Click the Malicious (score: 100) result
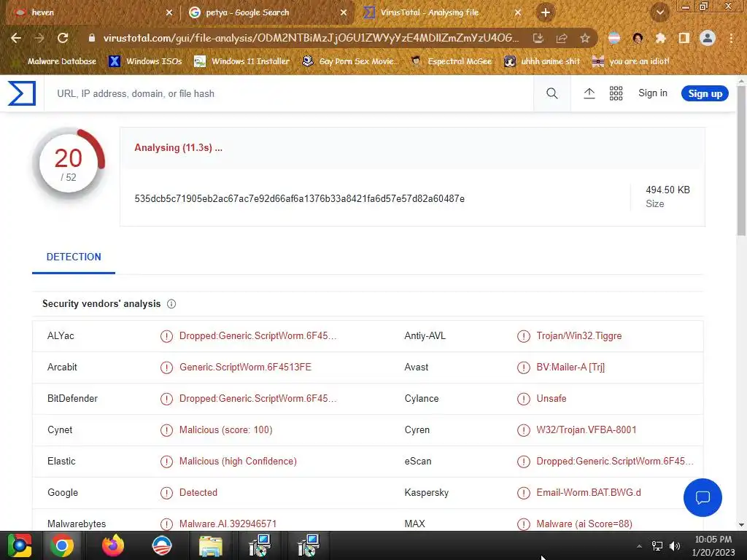Screen dimensions: 747x560 226,430
